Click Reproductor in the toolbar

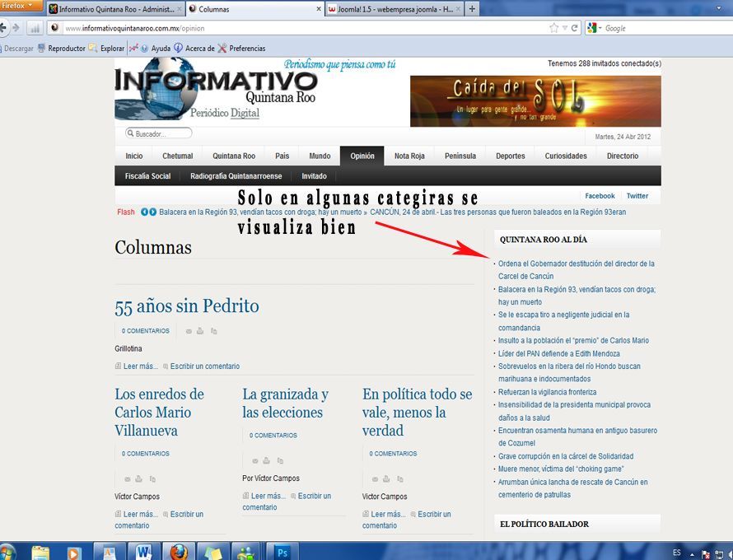pyautogui.click(x=61, y=48)
